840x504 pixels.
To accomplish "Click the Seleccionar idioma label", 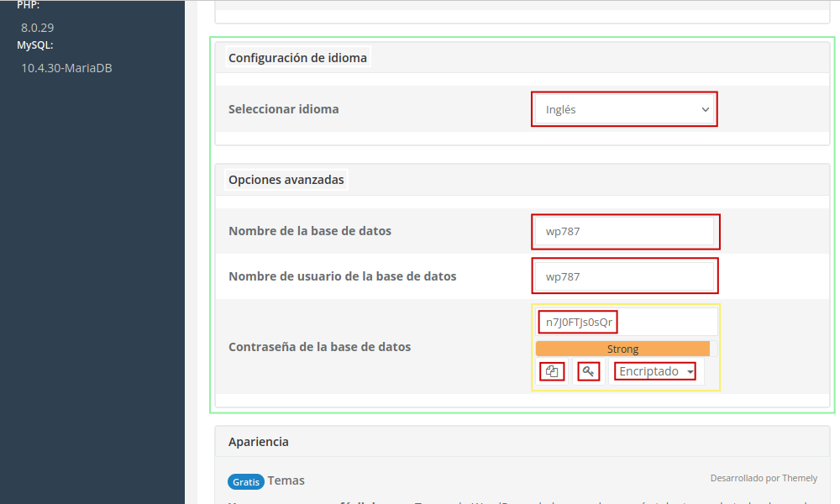I will (283, 109).
